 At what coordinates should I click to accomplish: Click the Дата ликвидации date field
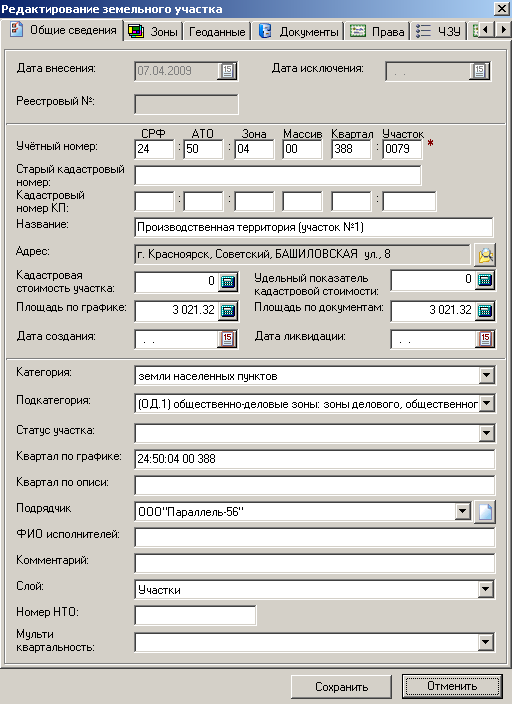(x=433, y=339)
